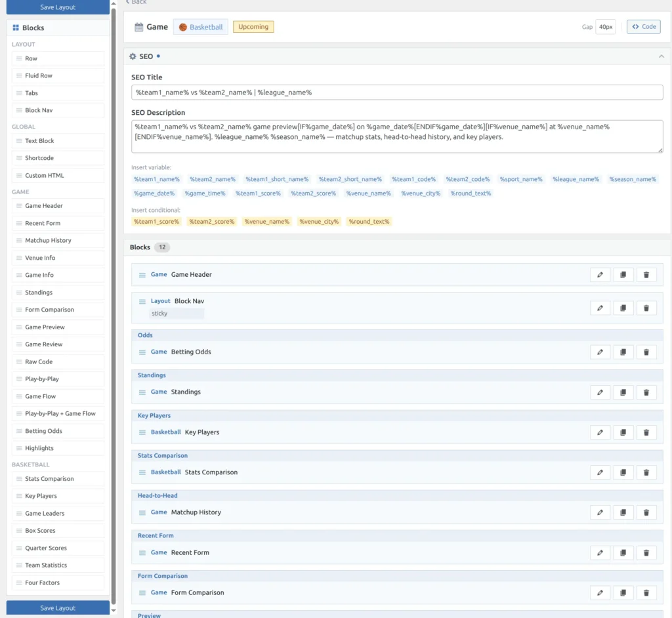Edit the Game Header block
Image resolution: width=672 pixels, height=618 pixels.
(600, 275)
